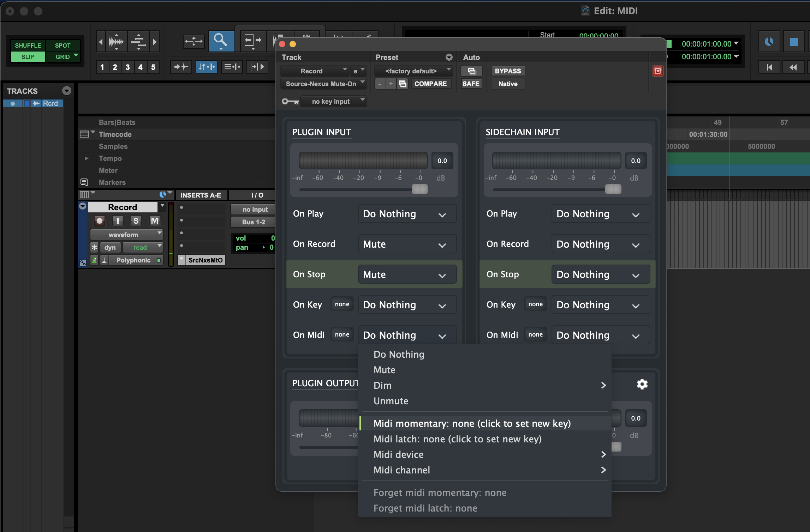Viewport: 810px width, 532px height.
Task: Open Sidechain On Stop dropdown
Action: 600,274
